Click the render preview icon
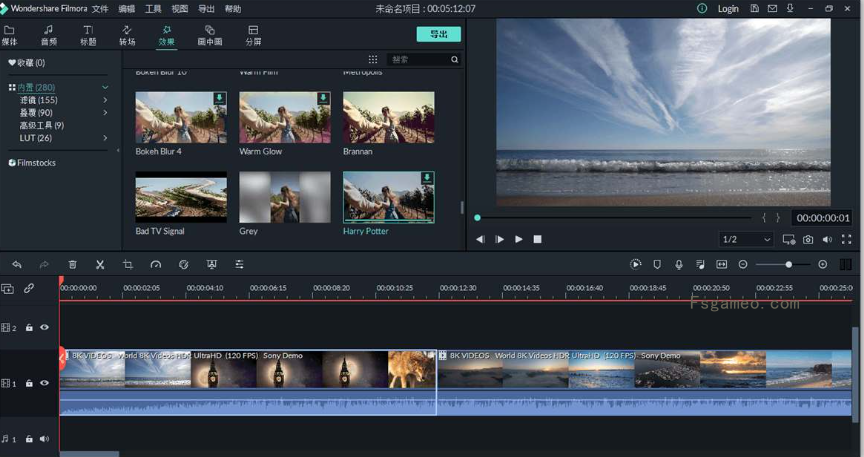This screenshot has height=457, width=864. tap(635, 265)
